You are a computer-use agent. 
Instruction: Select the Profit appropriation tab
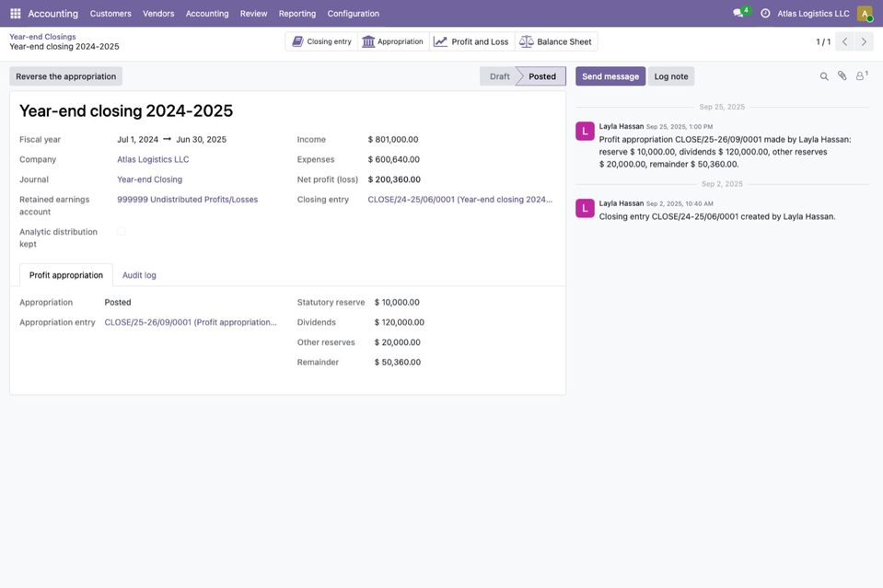(x=66, y=275)
